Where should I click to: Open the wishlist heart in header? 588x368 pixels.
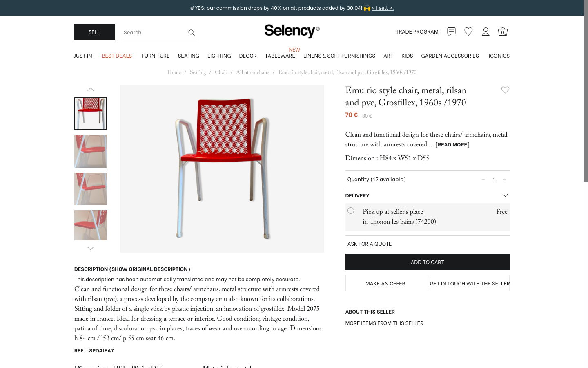point(468,31)
